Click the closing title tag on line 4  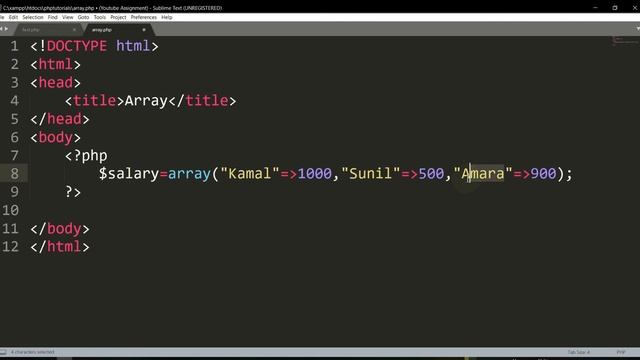(x=202, y=101)
